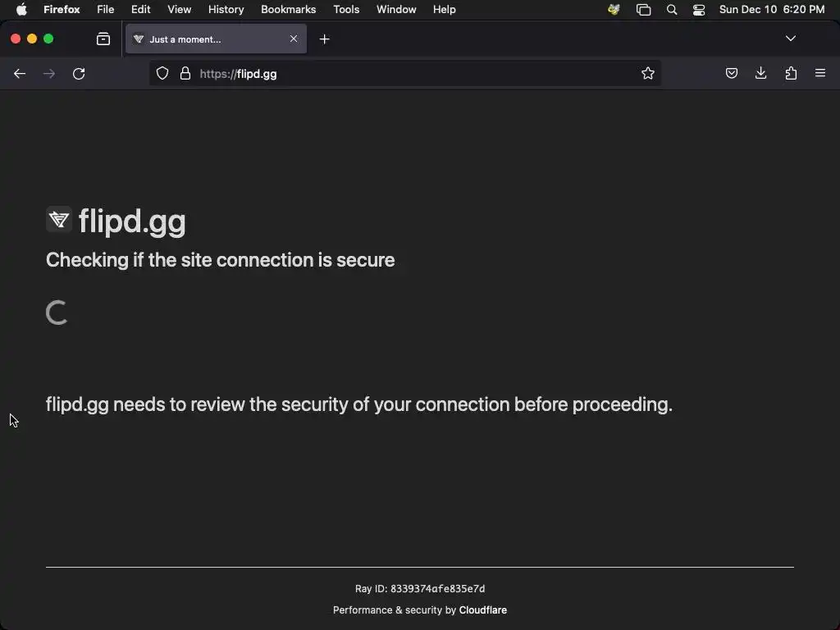Click the site security padlock icon

coord(185,73)
